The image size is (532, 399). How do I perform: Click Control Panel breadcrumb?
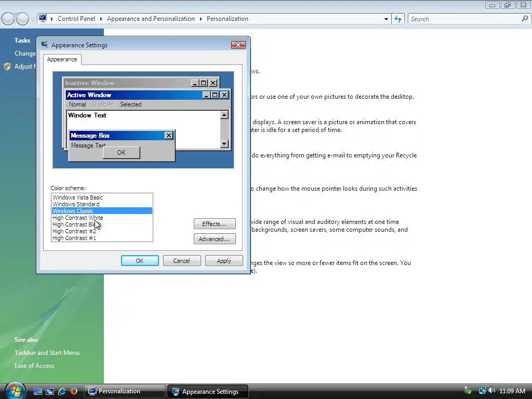(76, 19)
